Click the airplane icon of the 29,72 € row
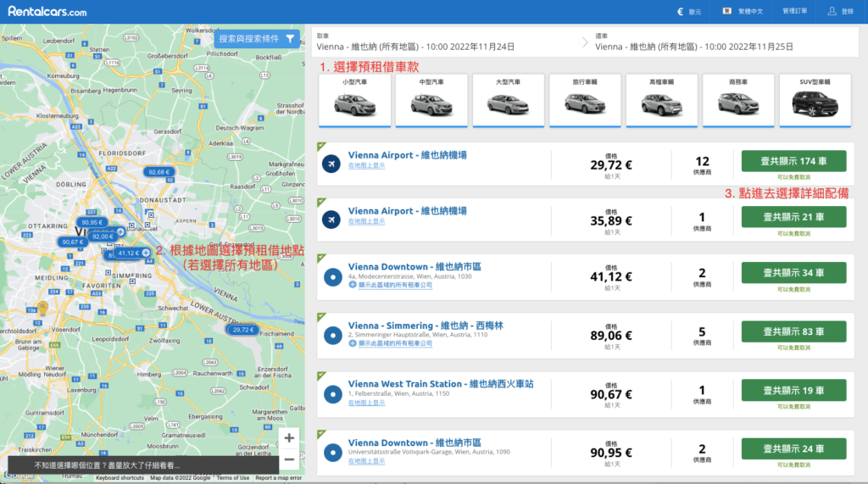 pos(331,164)
